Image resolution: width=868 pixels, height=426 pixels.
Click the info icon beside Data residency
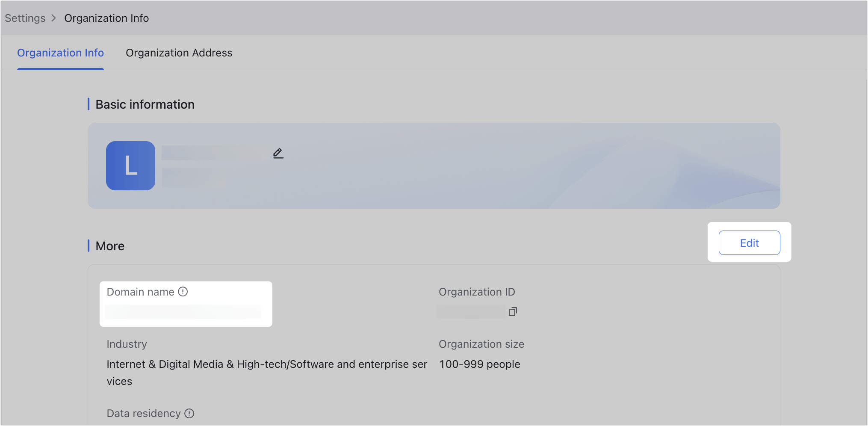(189, 413)
